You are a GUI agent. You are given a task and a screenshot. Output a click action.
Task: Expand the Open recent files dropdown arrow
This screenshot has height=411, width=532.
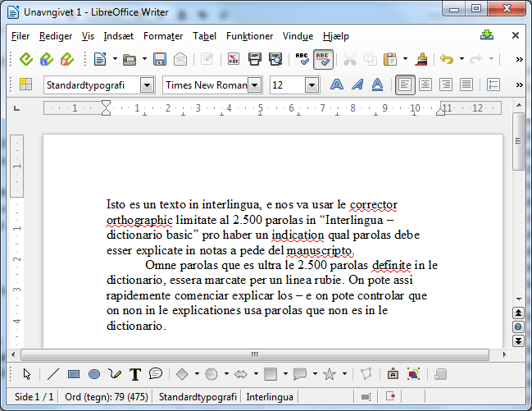[x=144, y=59]
